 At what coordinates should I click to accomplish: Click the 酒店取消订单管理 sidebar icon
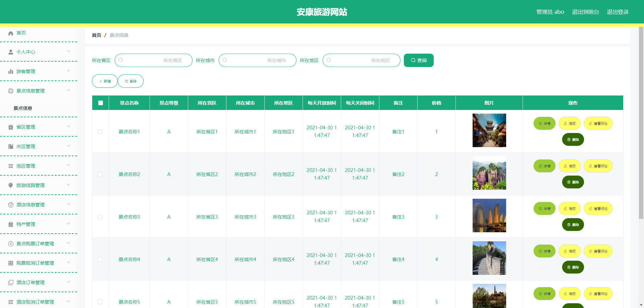[x=11, y=302]
